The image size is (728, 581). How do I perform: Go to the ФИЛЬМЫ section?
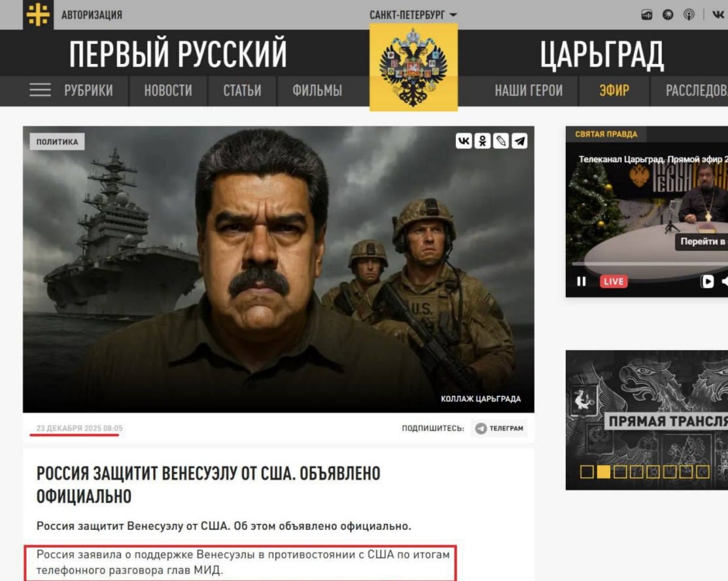coord(317,90)
